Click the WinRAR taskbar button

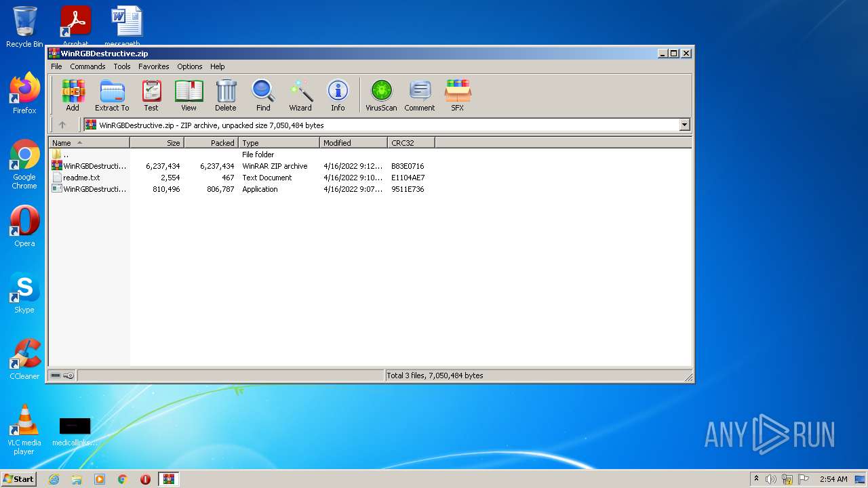(x=168, y=479)
